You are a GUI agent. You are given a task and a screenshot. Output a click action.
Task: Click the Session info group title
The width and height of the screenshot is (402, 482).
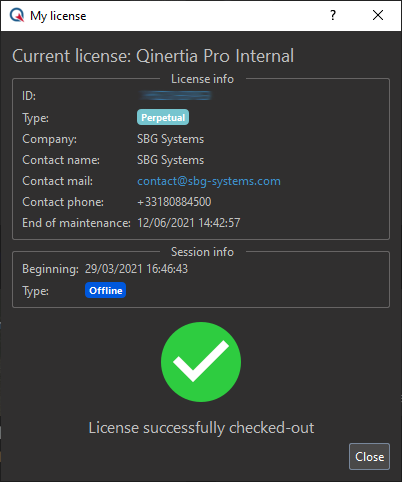coord(202,252)
